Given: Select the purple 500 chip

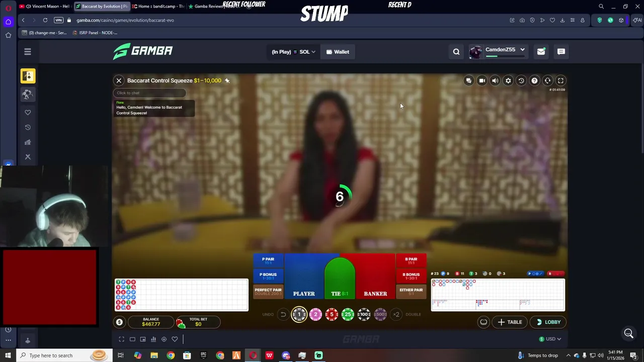Looking at the screenshot, I should pyautogui.click(x=380, y=315).
